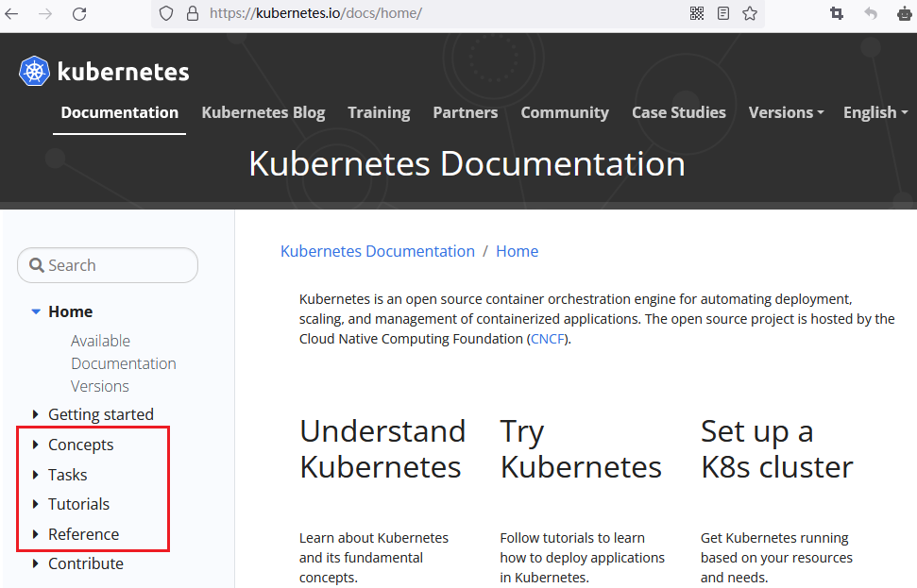The width and height of the screenshot is (917, 588).
Task: Click the undo arrow icon in toolbar
Action: pos(871,13)
